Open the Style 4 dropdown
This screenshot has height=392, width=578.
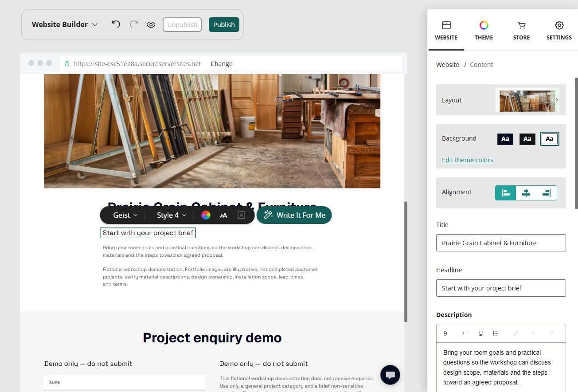pyautogui.click(x=172, y=215)
